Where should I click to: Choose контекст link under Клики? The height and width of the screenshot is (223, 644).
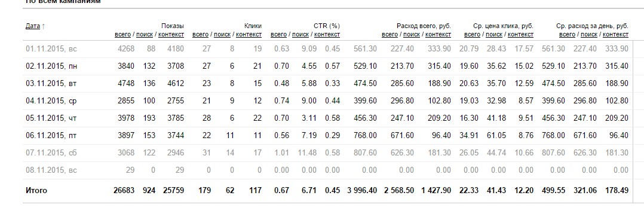[249, 35]
